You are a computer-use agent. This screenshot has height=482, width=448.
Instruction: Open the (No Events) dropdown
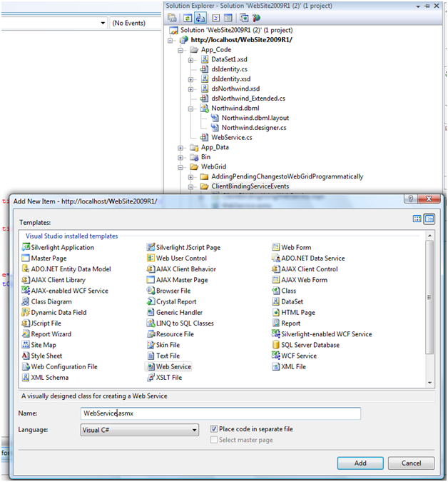(x=134, y=23)
